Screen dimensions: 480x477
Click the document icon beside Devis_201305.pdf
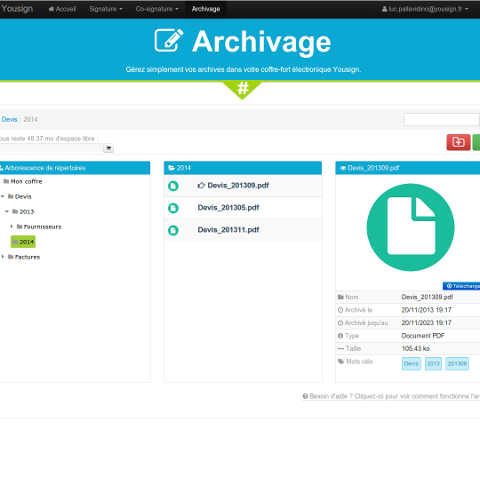(173, 208)
